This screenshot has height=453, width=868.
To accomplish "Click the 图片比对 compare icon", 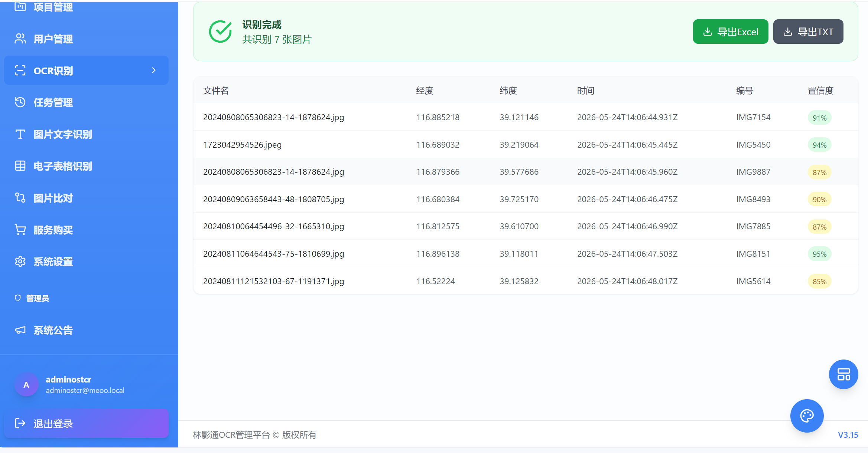I will point(20,198).
